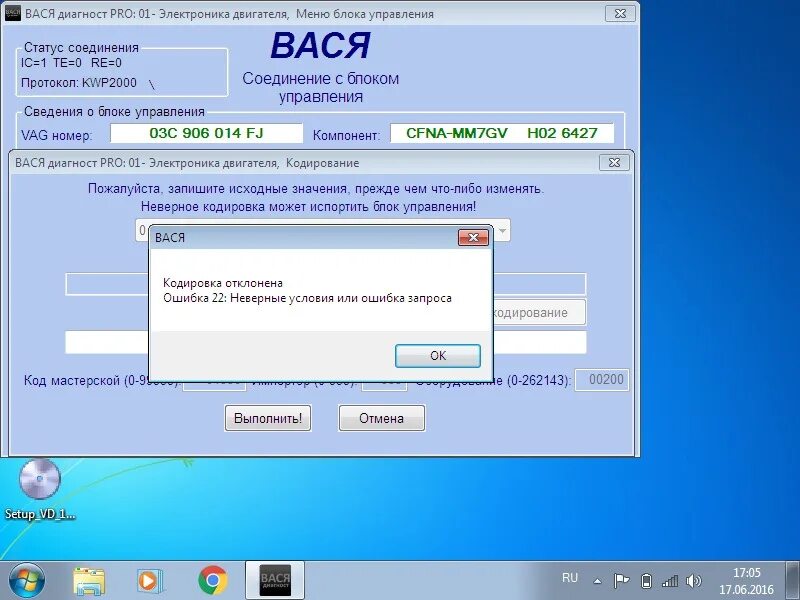This screenshot has height=600, width=800.
Task: Click the error text Ошибка 22
Action: pos(307,298)
